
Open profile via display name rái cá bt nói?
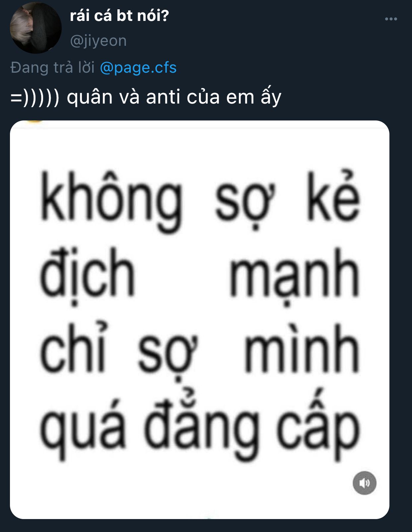click(119, 15)
